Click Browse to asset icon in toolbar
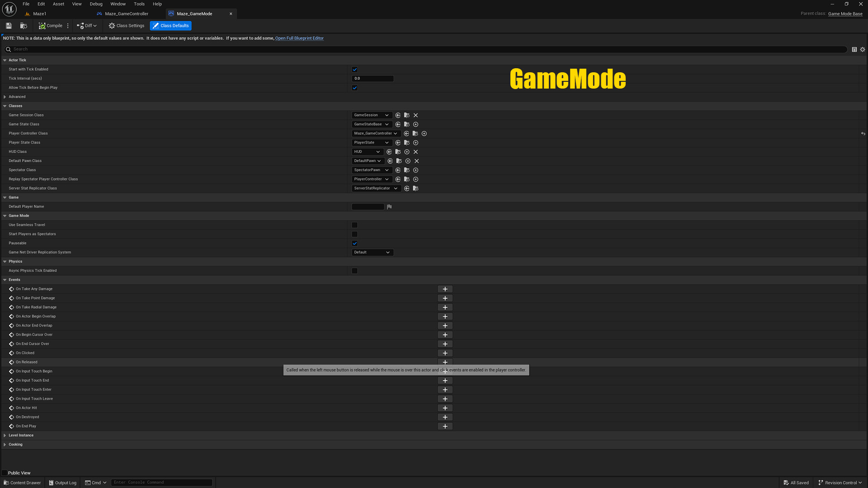Image resolution: width=868 pixels, height=488 pixels. click(24, 26)
